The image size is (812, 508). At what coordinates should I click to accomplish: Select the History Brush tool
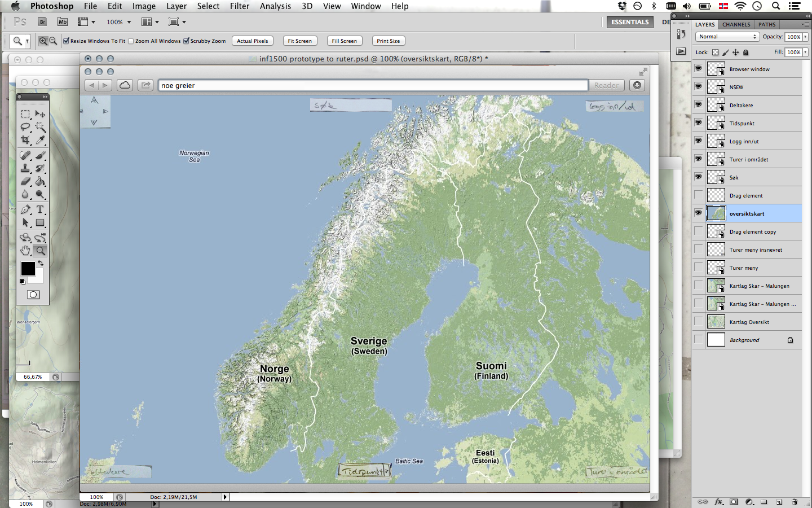pos(40,168)
